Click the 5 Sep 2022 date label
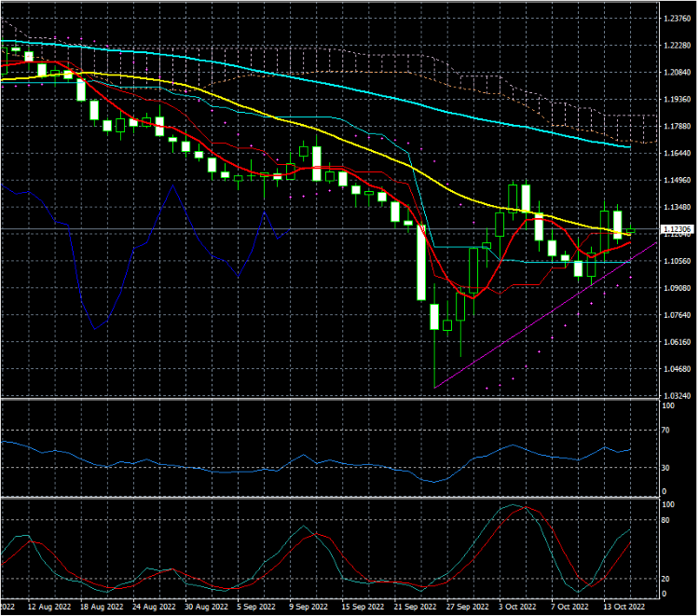This screenshot has width=699, height=616. [256, 607]
